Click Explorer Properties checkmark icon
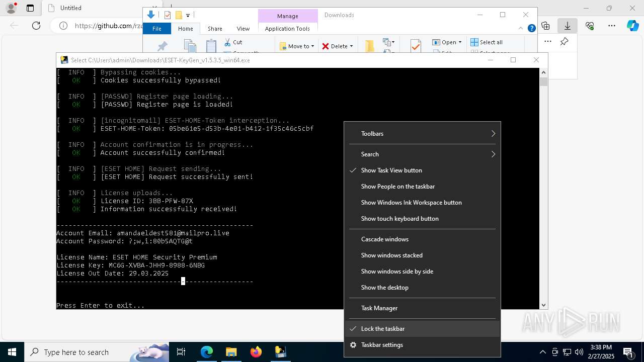The width and height of the screenshot is (644, 362). tap(416, 46)
